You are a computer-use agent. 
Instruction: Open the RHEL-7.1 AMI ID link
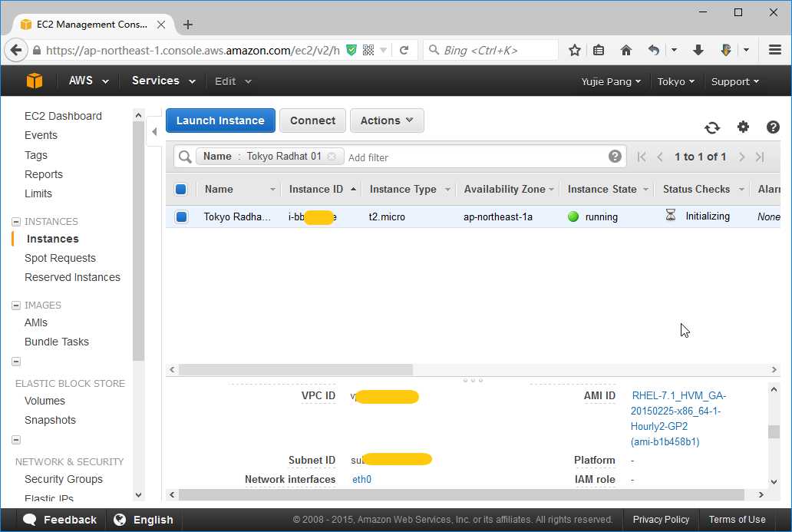(x=678, y=418)
